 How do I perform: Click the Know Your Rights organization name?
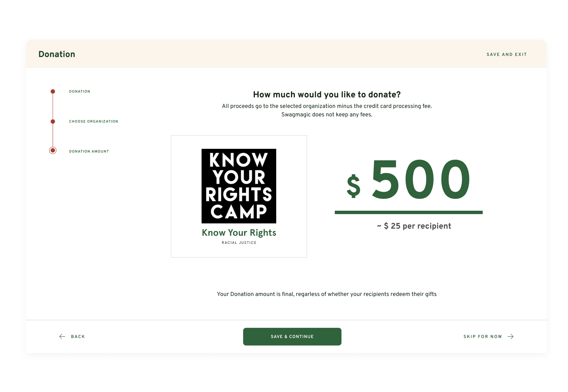[x=239, y=233]
